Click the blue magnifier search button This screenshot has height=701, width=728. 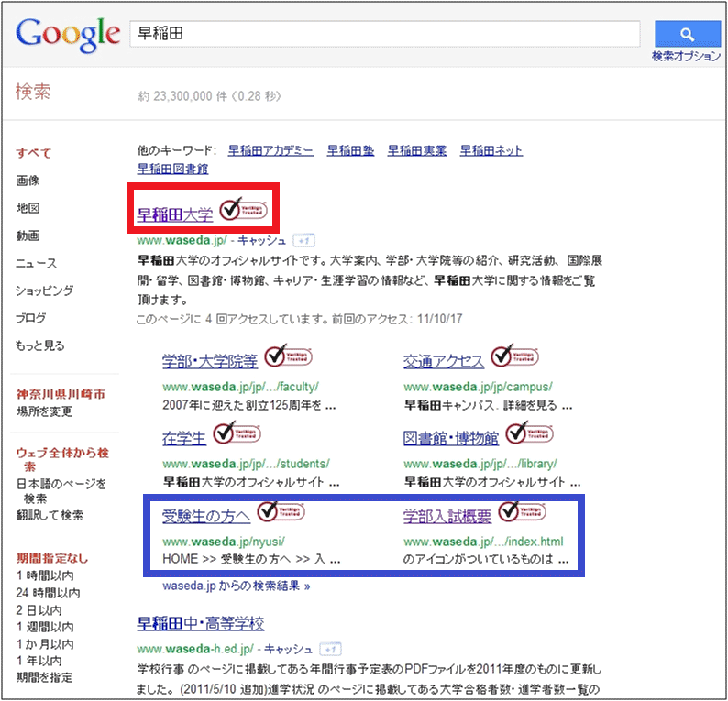tap(687, 34)
